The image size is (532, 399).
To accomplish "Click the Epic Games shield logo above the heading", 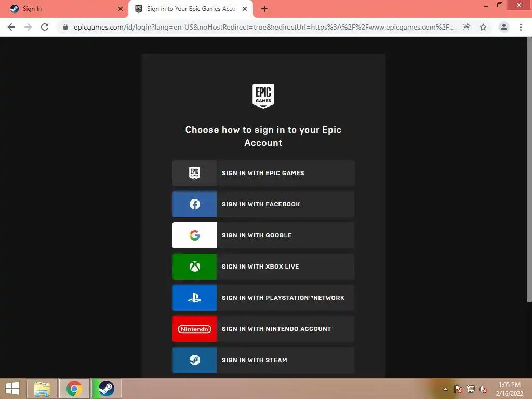I will coord(263,96).
